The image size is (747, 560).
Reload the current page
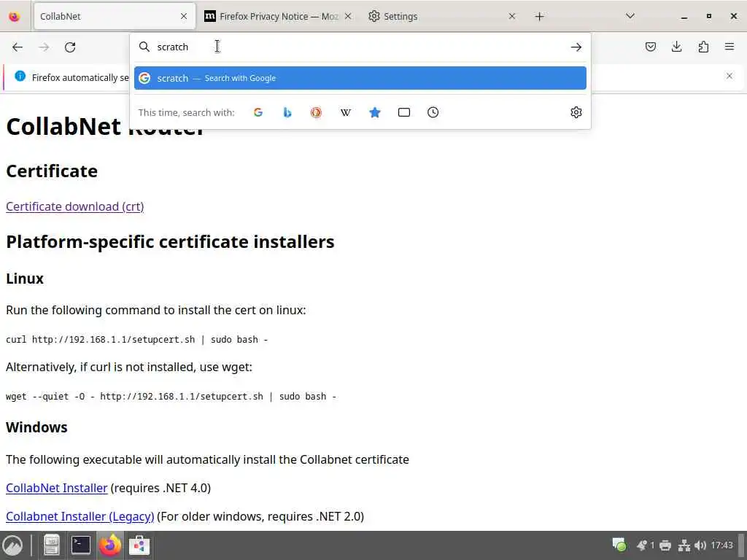70,47
